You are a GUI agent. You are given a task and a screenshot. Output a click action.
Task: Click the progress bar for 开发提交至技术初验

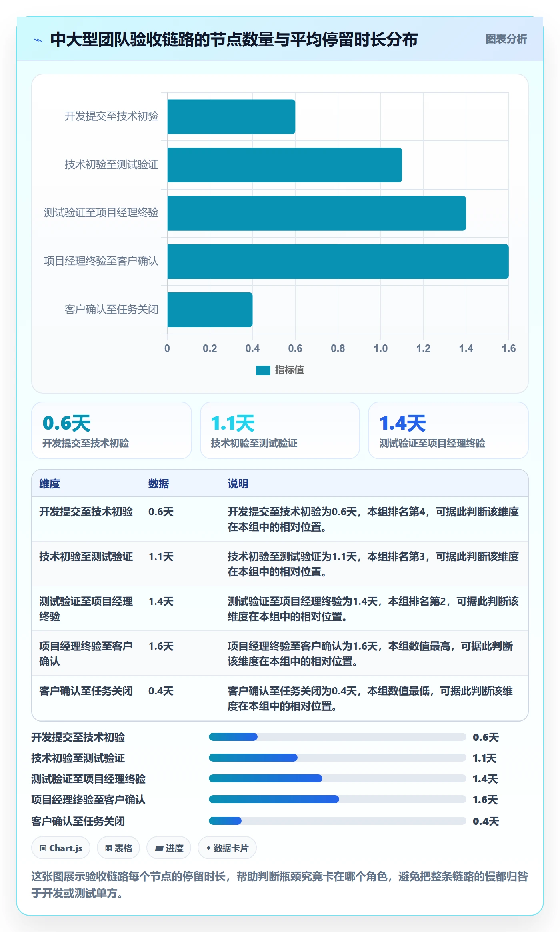tap(337, 737)
